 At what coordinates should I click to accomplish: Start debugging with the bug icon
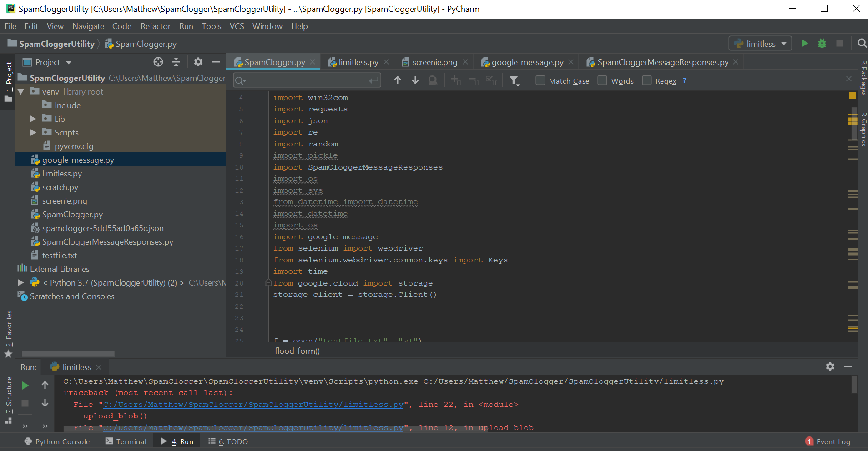click(x=822, y=44)
